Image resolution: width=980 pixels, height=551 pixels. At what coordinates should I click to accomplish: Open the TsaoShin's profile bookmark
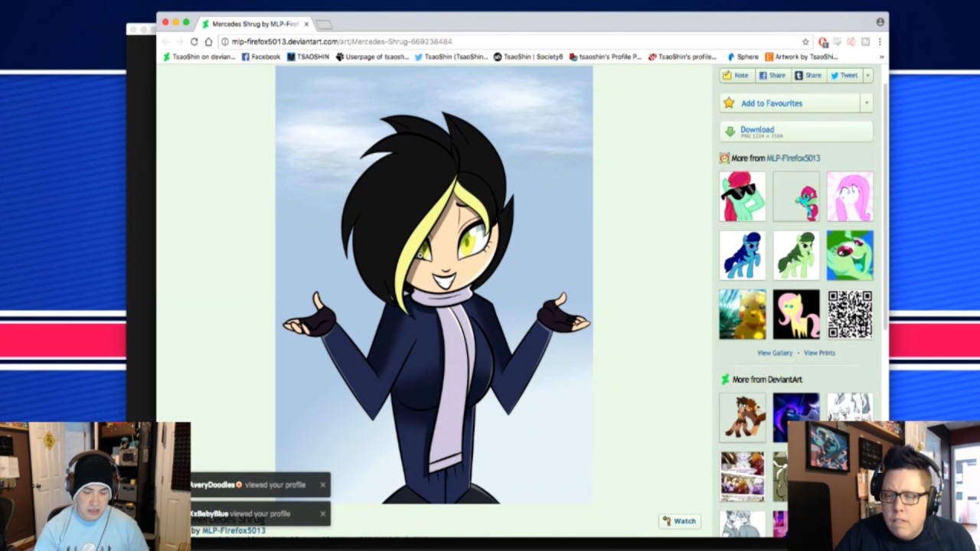pos(683,57)
